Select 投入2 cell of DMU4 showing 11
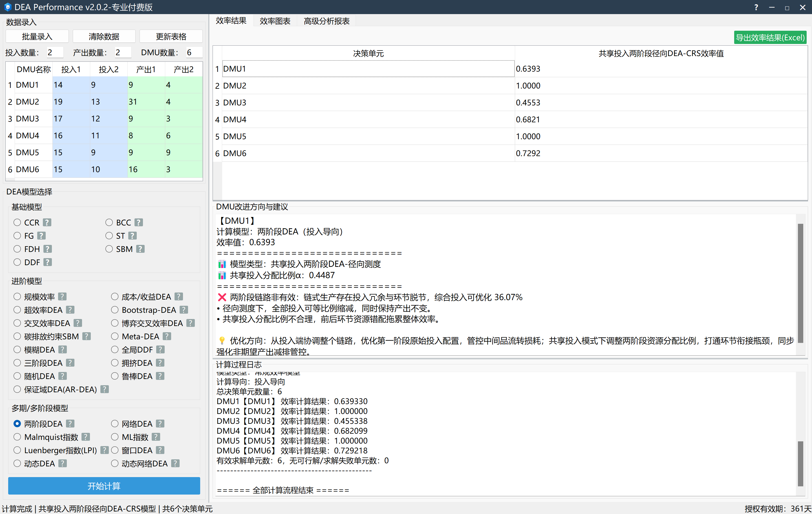Image resolution: width=812 pixels, height=514 pixels. click(109, 136)
